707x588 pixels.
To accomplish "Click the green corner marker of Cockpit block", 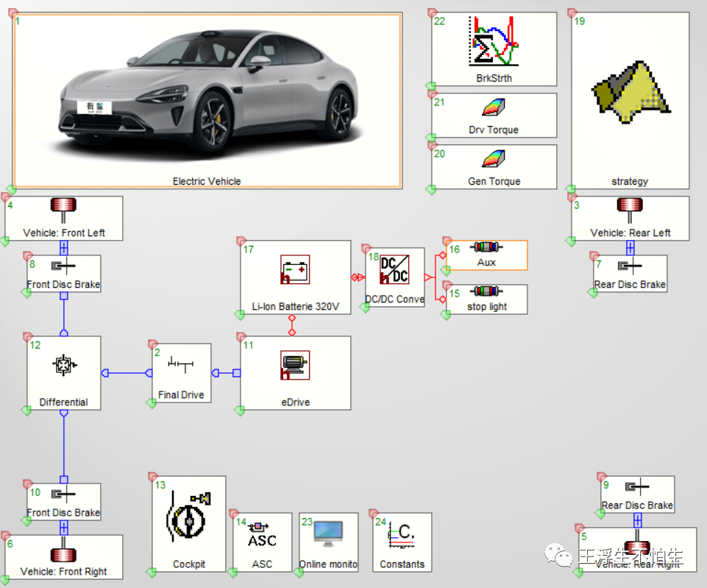I will click(151, 573).
